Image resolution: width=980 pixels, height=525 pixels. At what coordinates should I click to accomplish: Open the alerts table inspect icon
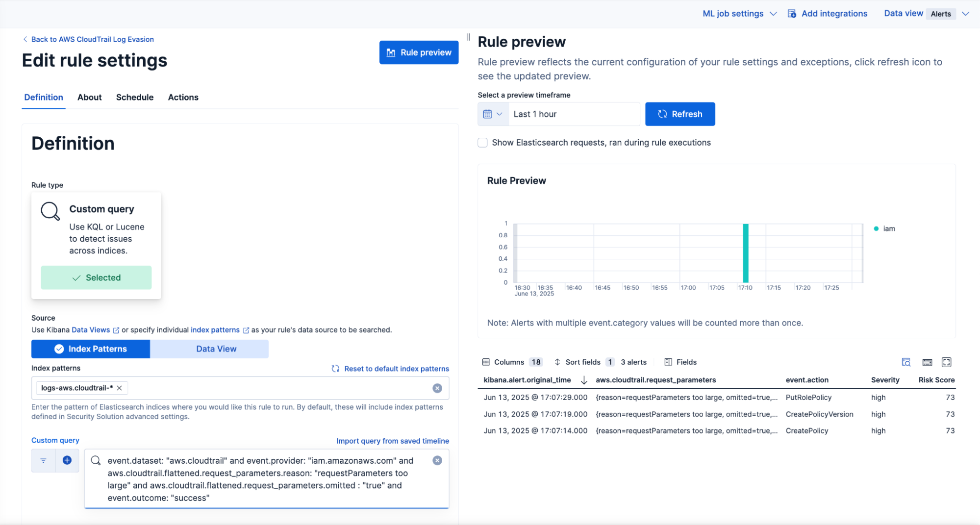(906, 362)
